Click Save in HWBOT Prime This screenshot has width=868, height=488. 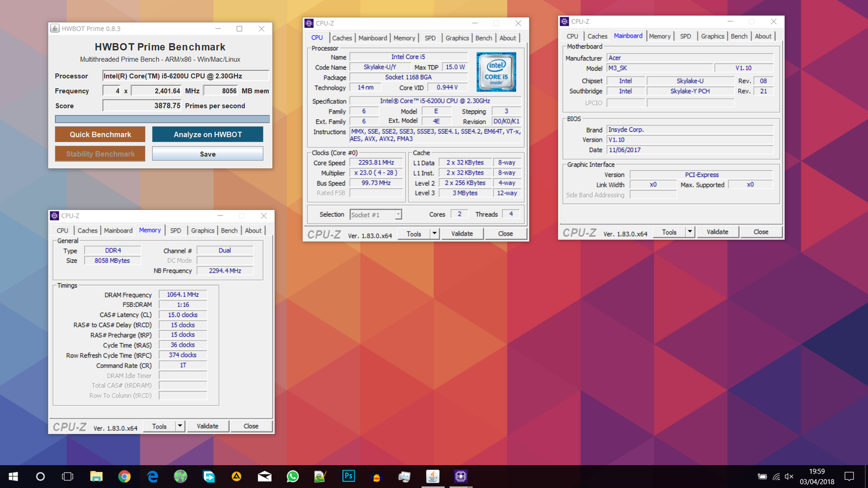[208, 154]
